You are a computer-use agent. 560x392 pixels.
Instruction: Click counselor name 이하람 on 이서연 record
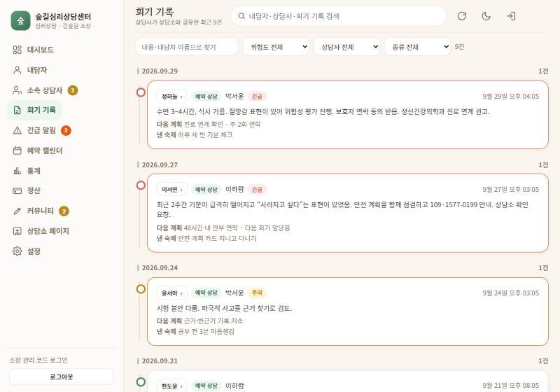click(x=234, y=189)
